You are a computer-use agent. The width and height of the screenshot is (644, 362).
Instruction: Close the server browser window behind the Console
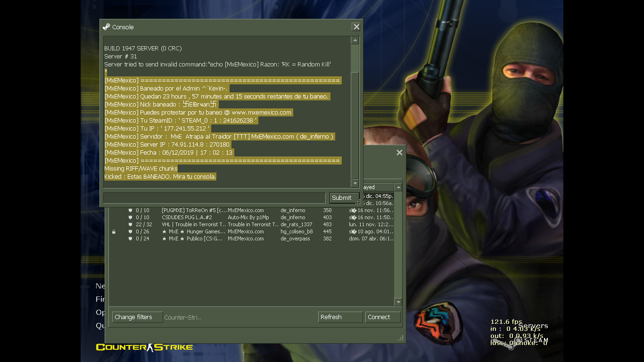click(x=399, y=152)
